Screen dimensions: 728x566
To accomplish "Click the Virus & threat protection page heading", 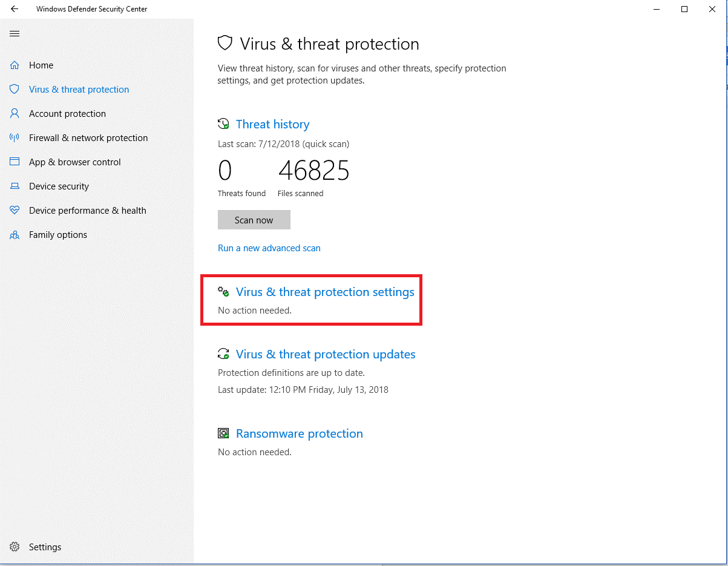I will pyautogui.click(x=329, y=44).
